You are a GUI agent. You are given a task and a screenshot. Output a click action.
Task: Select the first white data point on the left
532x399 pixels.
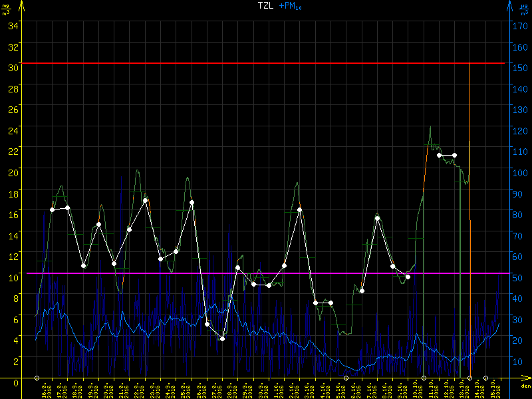click(x=53, y=210)
